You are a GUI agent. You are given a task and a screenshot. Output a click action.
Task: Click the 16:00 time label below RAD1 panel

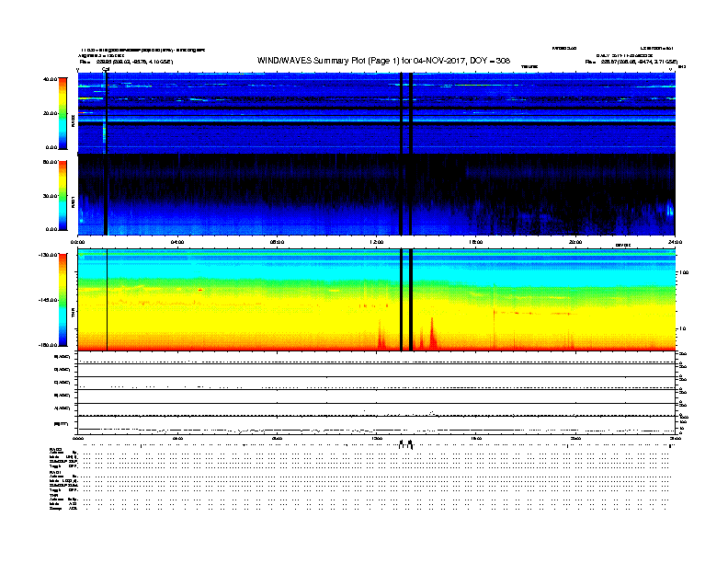[476, 242]
